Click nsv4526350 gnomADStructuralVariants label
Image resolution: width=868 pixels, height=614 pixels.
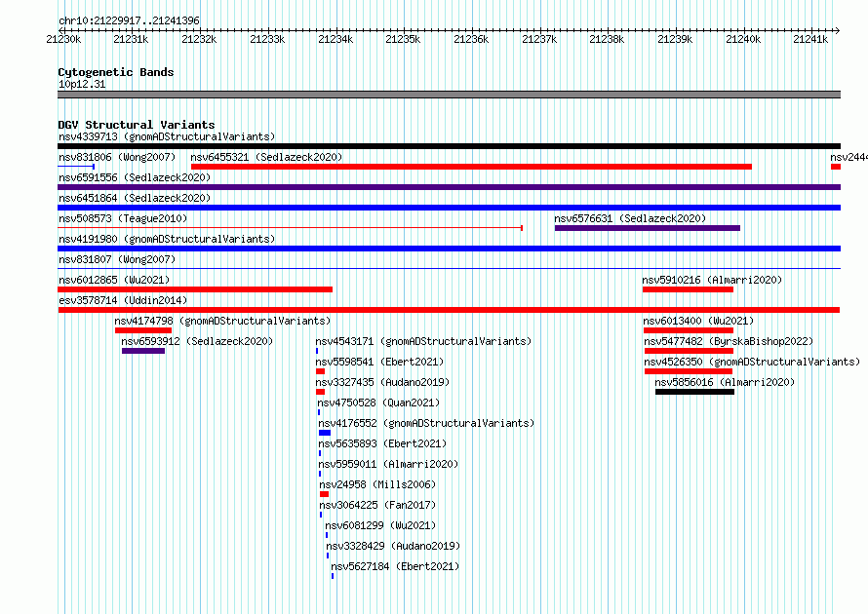(x=752, y=362)
